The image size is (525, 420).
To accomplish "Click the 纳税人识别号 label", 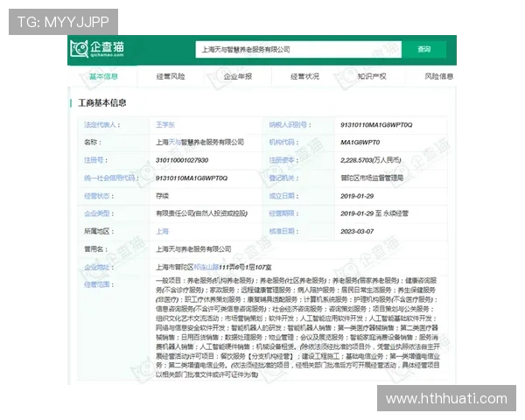I will (x=290, y=125).
